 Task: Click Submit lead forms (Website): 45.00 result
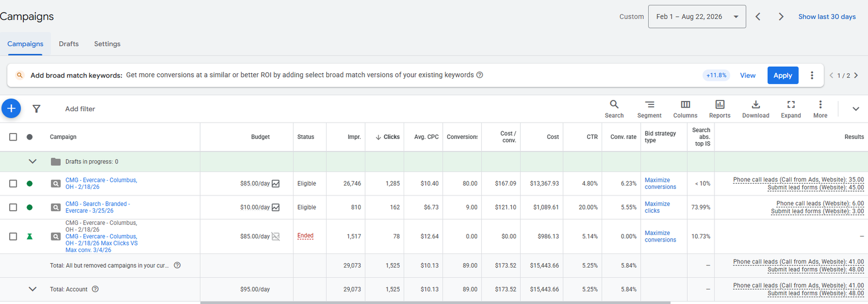[x=815, y=187]
